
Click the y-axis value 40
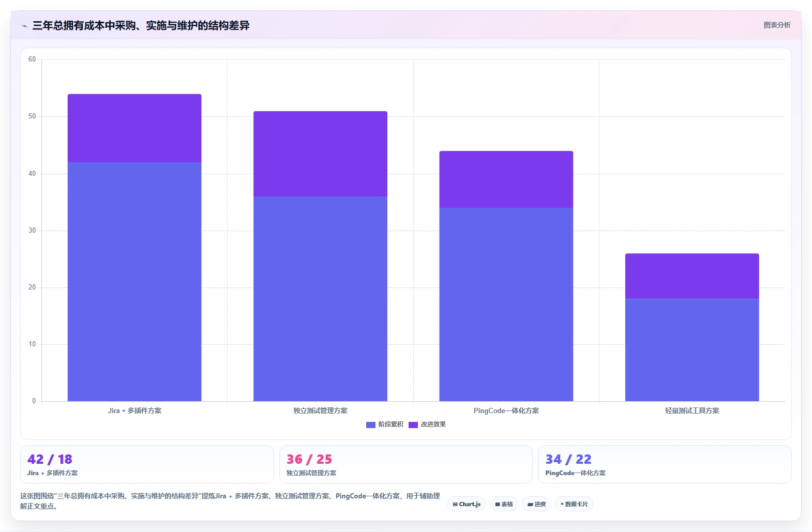click(32, 174)
